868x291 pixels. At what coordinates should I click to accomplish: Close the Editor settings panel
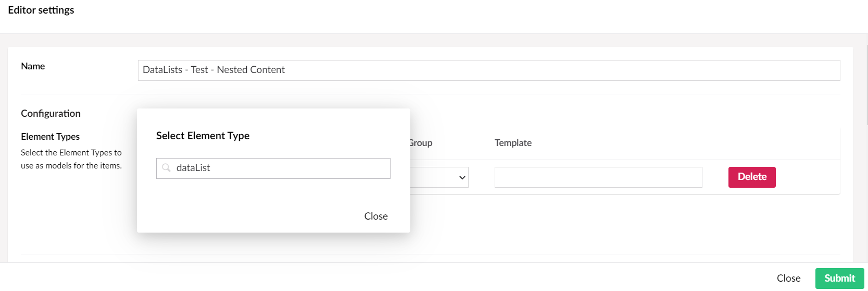point(788,278)
